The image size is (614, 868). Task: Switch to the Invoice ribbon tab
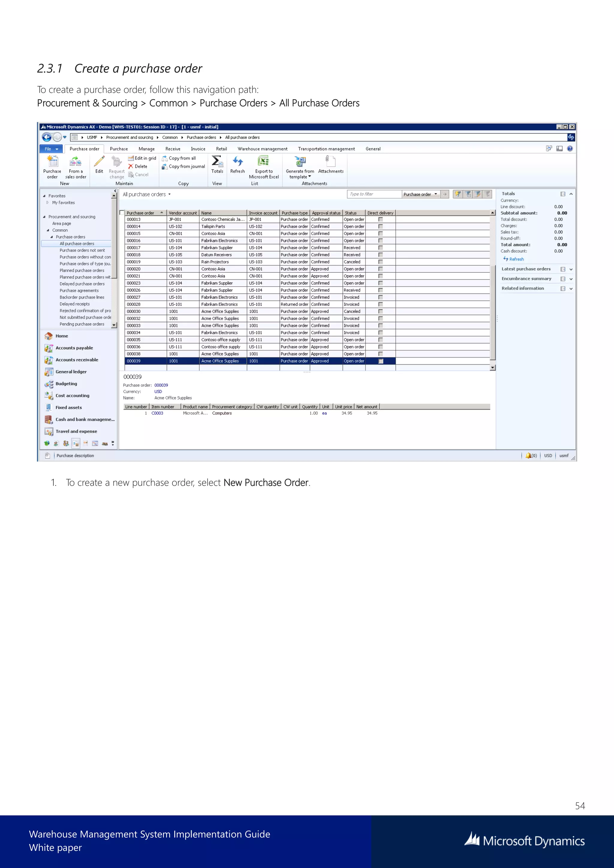coord(198,149)
